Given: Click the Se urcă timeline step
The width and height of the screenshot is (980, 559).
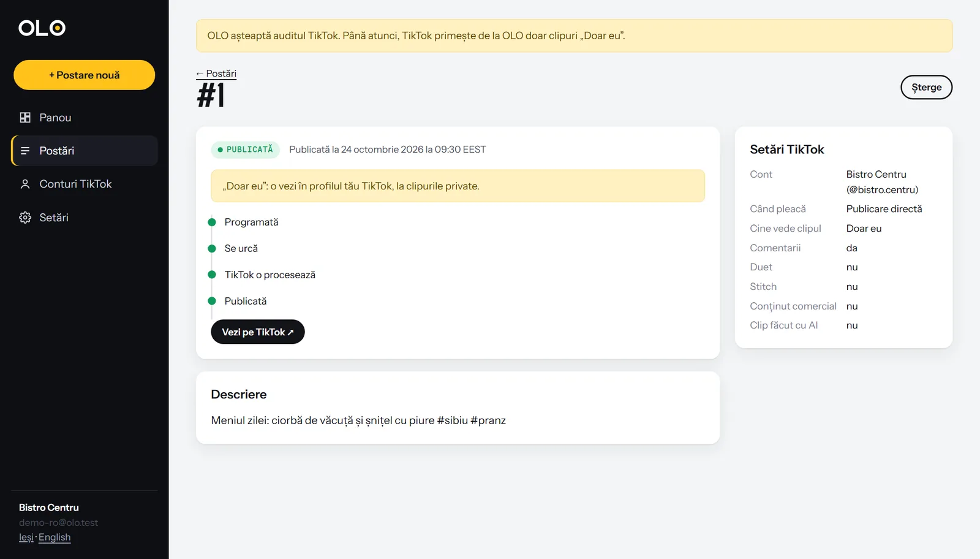Looking at the screenshot, I should 241,248.
